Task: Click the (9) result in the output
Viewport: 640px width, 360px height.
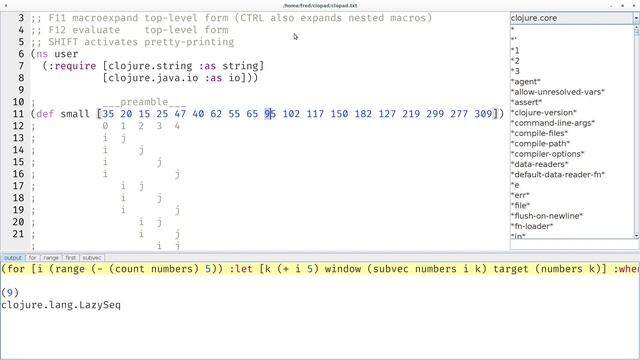Action: tap(10, 293)
